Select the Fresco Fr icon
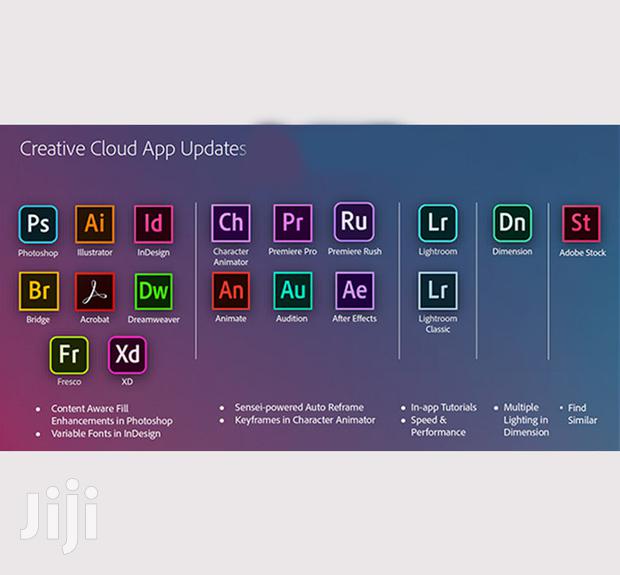This screenshot has height=575, width=620. point(69,355)
